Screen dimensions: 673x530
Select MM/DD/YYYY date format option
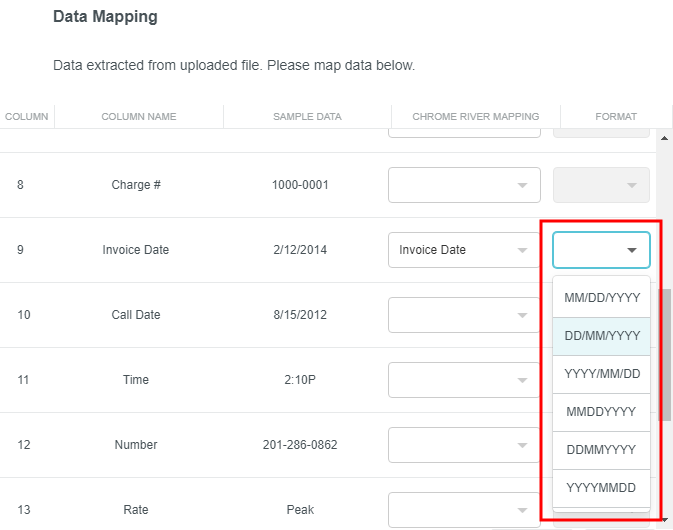click(x=601, y=297)
